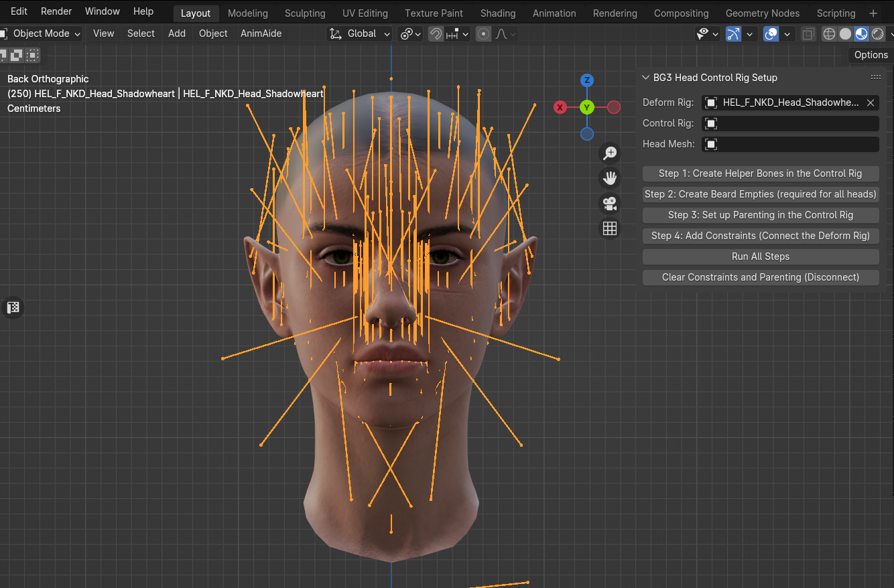
Task: Click the dashed-square selection mode icon
Action: pos(33,55)
